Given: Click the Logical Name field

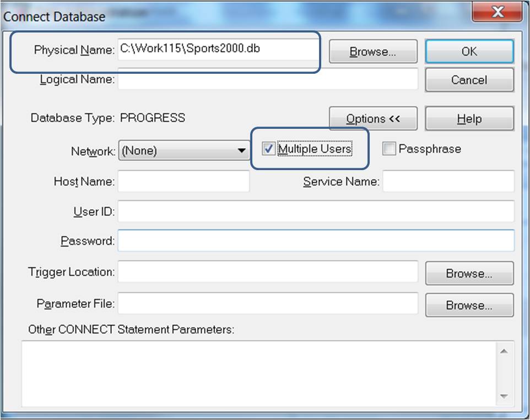Looking at the screenshot, I should tap(268, 79).
